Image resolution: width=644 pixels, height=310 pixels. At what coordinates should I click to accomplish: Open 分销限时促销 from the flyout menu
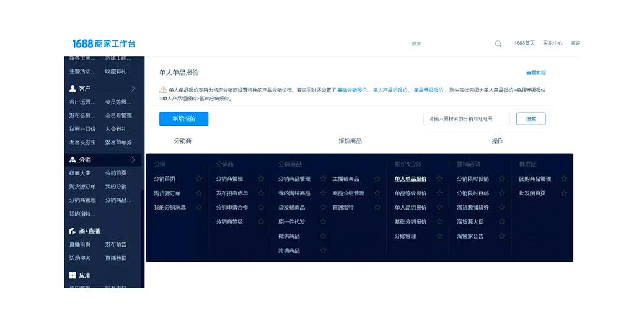pos(473,179)
